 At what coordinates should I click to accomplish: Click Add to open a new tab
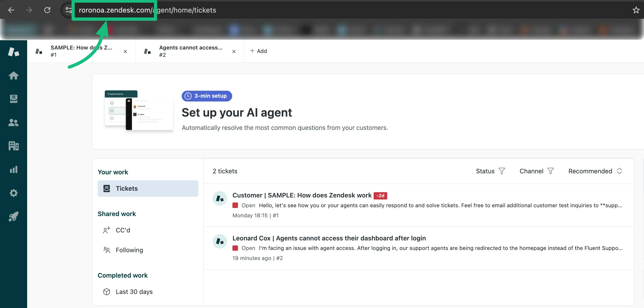(x=258, y=51)
